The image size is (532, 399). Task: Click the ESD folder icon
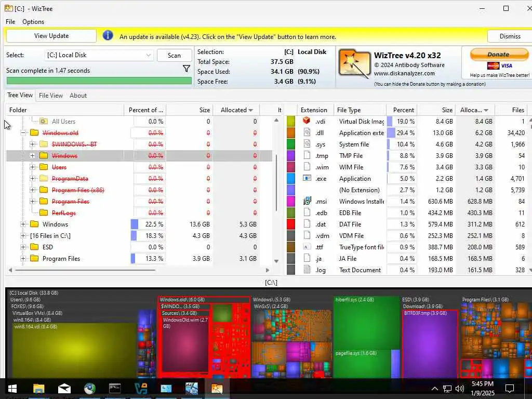tap(34, 247)
